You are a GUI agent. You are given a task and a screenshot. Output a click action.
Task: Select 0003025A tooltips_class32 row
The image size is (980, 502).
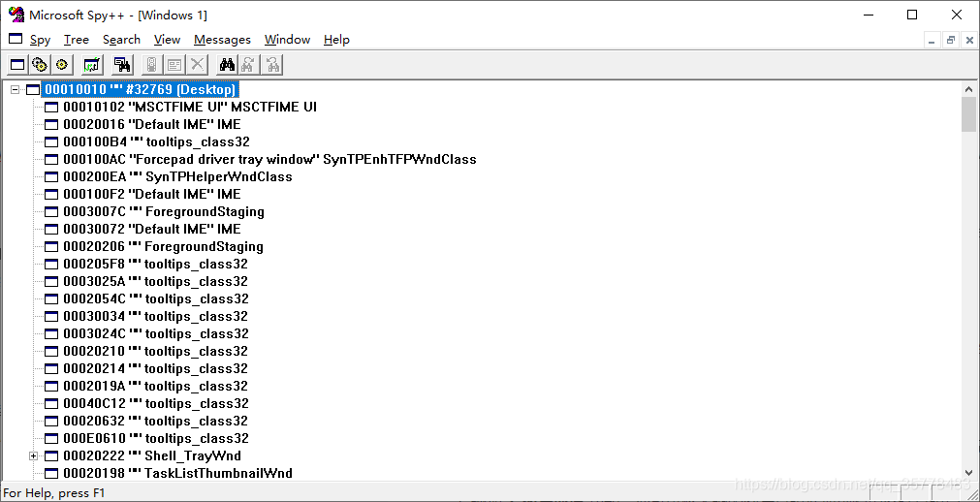coord(155,282)
